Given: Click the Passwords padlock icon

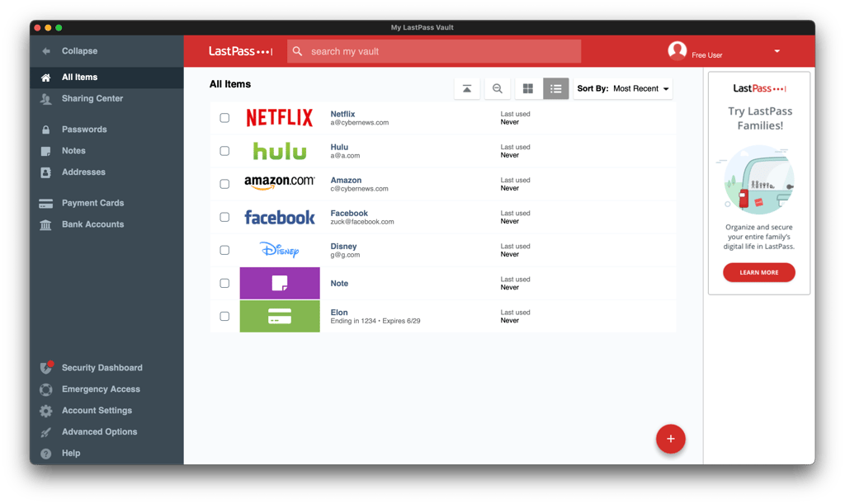Looking at the screenshot, I should tap(46, 130).
